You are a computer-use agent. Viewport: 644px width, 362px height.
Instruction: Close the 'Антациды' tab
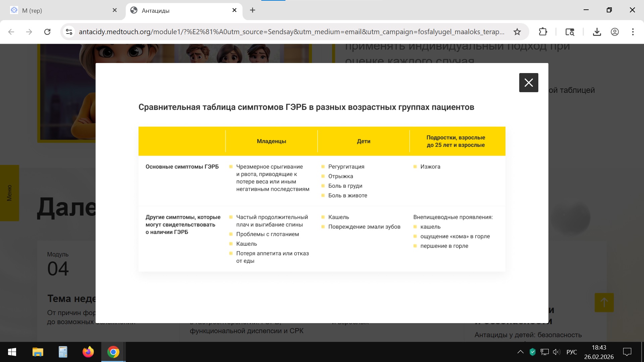(x=234, y=10)
